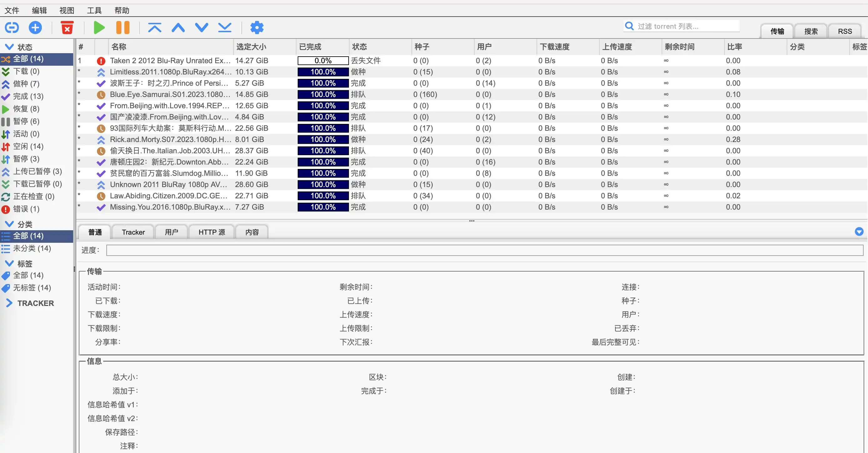This screenshot has width=868, height=453.
Task: Expand the TRACKER sidebar section
Action: click(9, 303)
